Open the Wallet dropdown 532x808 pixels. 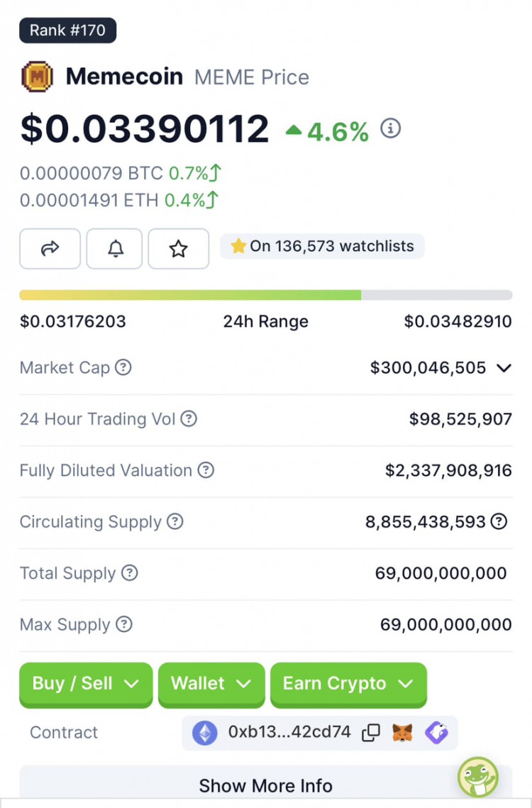point(211,685)
